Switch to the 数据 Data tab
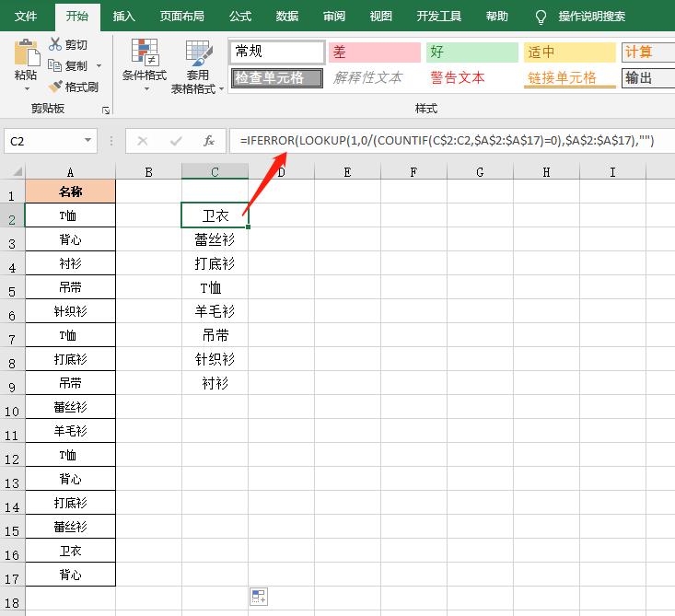The width and height of the screenshot is (675, 616). [287, 17]
